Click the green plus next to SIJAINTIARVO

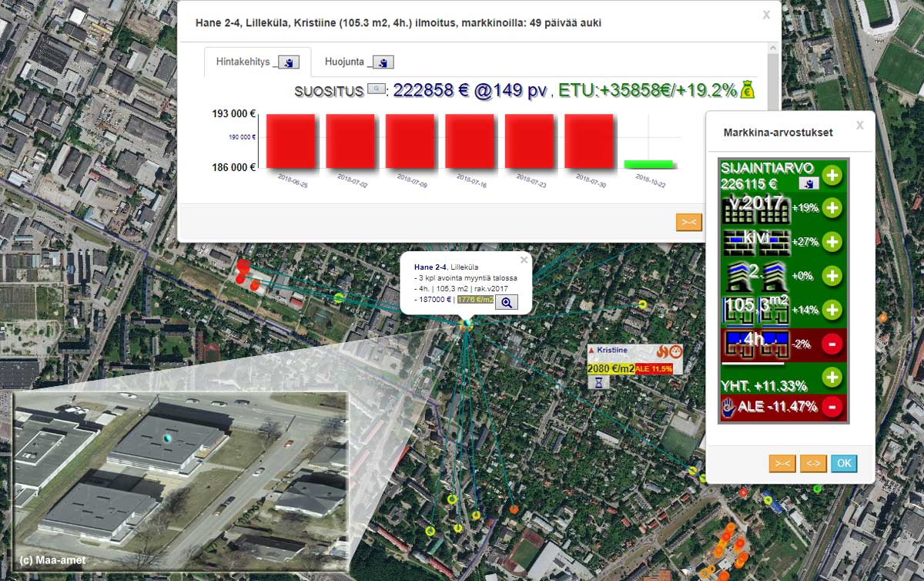pyautogui.click(x=832, y=175)
